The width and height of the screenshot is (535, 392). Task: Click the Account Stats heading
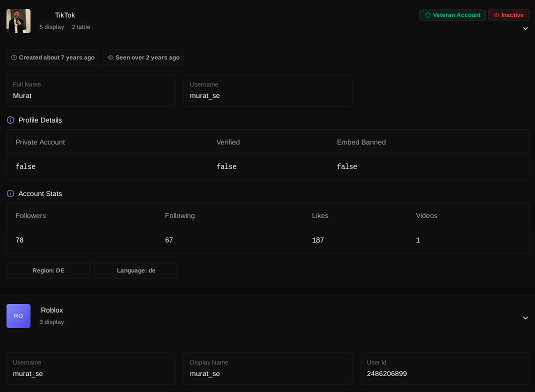click(x=40, y=193)
